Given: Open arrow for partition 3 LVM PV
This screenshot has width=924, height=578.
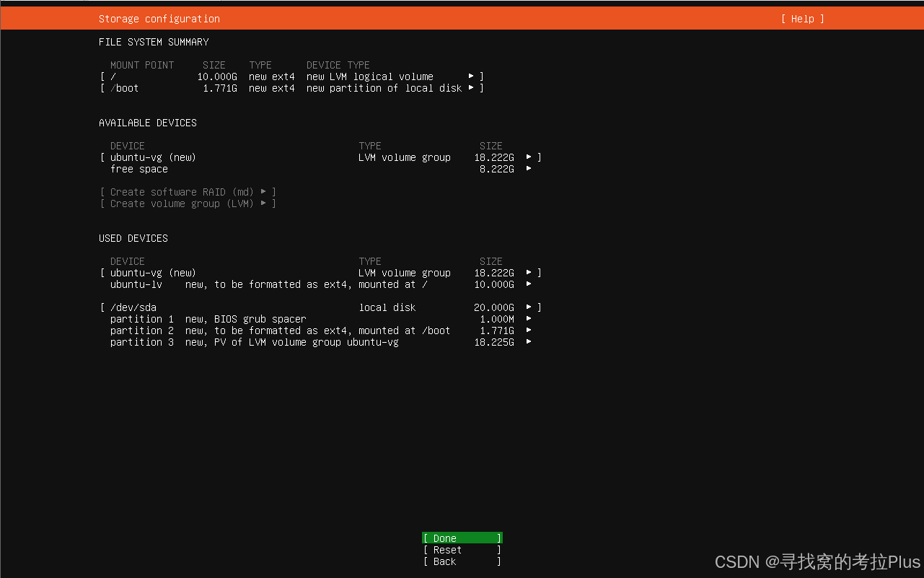Looking at the screenshot, I should [529, 342].
